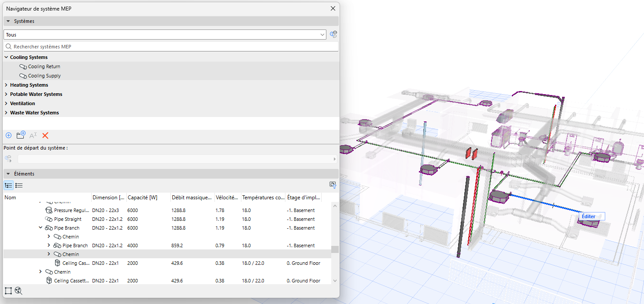The image size is (644, 304).
Task: Open the Tous systems filter dropdown
Action: (x=165, y=34)
